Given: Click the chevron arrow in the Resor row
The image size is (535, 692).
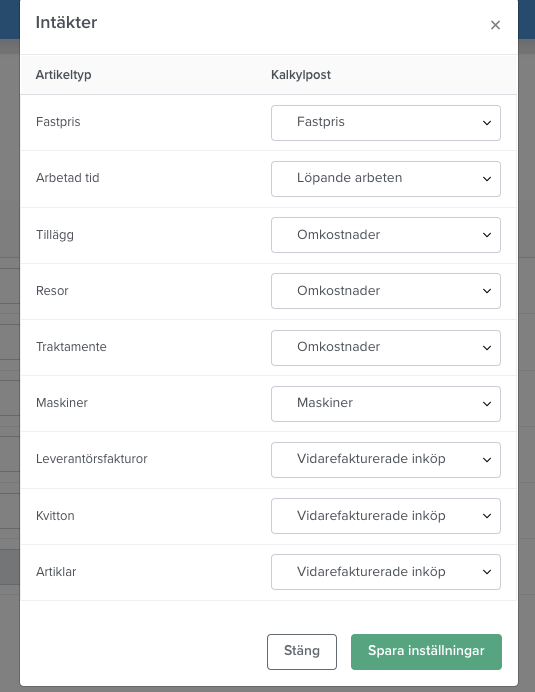Looking at the screenshot, I should (x=487, y=291).
